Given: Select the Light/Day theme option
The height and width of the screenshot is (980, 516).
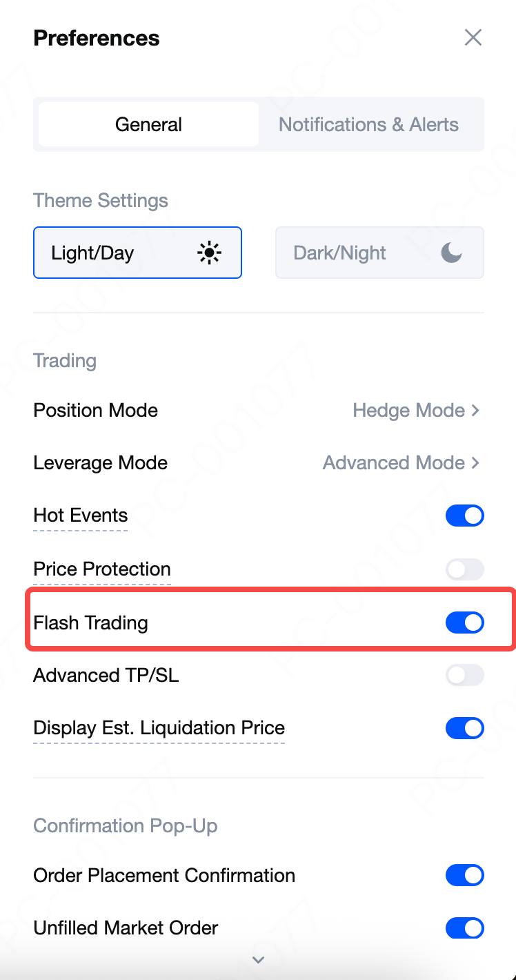Looking at the screenshot, I should 137,253.
